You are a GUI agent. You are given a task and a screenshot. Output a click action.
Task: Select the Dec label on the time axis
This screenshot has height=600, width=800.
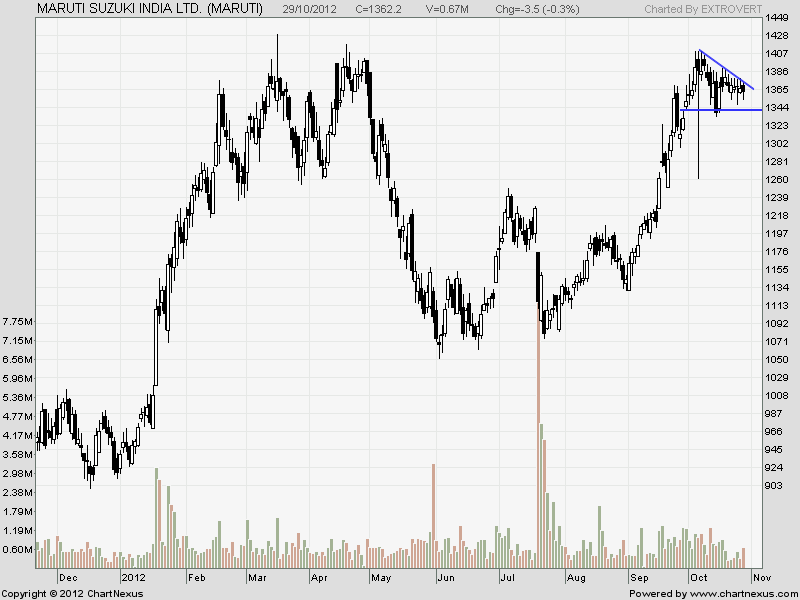(x=68, y=577)
